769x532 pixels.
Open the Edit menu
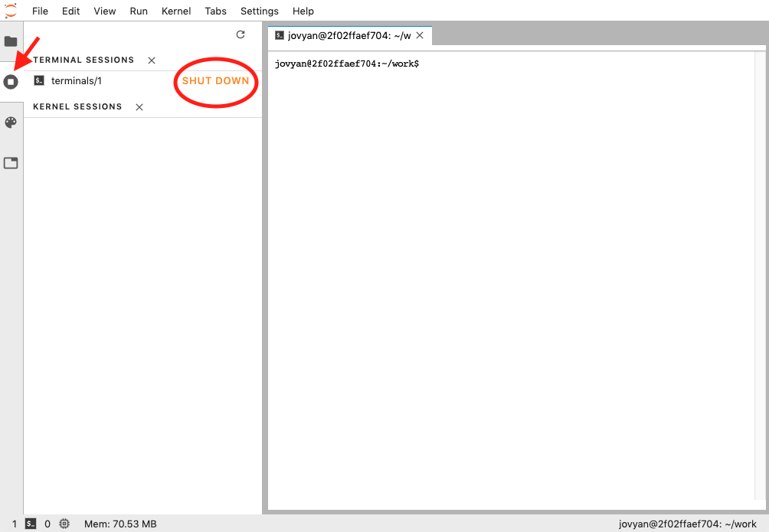[70, 11]
